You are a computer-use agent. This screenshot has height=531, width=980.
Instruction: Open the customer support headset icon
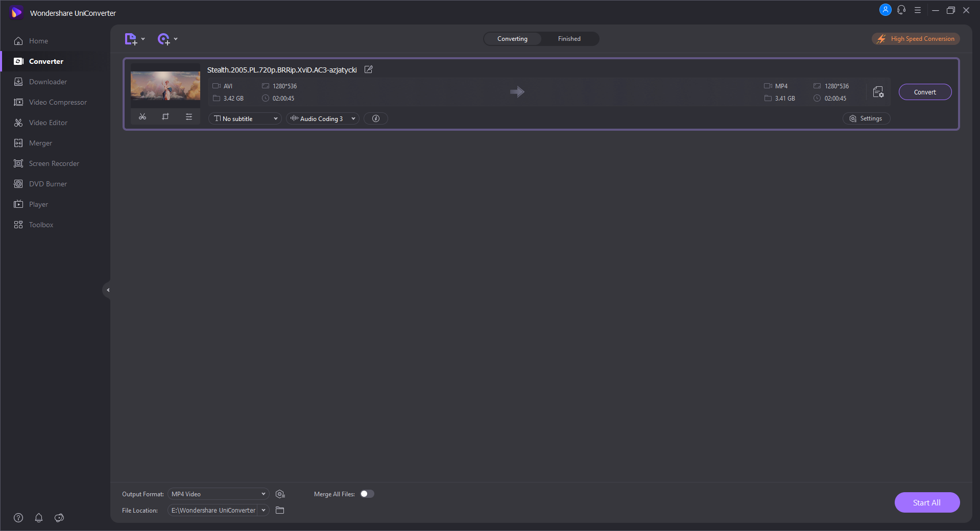(x=901, y=10)
